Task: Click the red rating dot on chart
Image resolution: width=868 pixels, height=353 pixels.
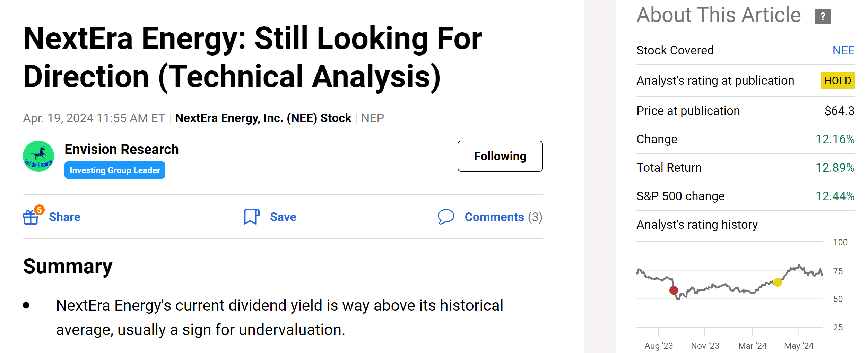Action: point(674,290)
